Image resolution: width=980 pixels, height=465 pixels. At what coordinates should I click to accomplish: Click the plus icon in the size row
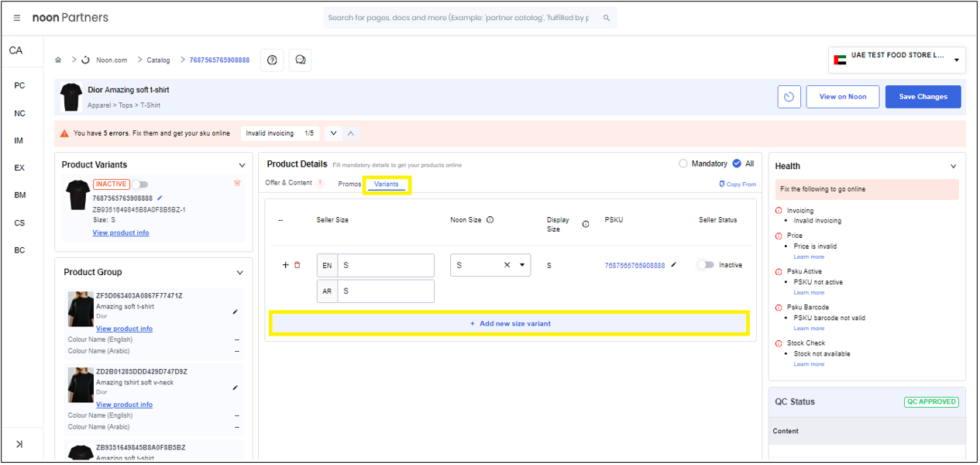285,265
